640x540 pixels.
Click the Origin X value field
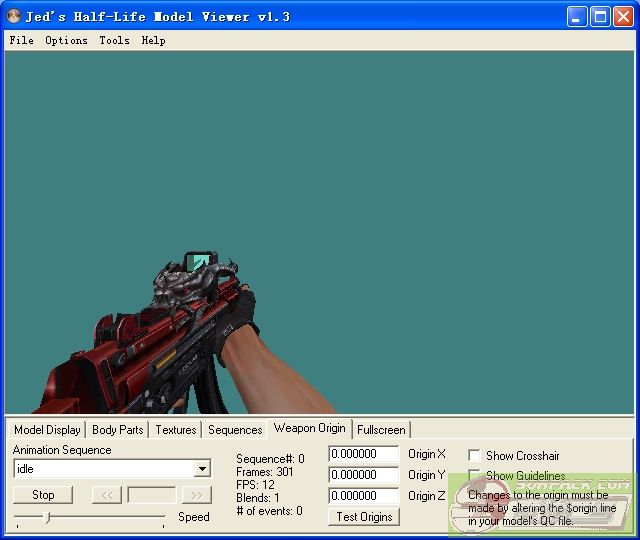(x=363, y=454)
